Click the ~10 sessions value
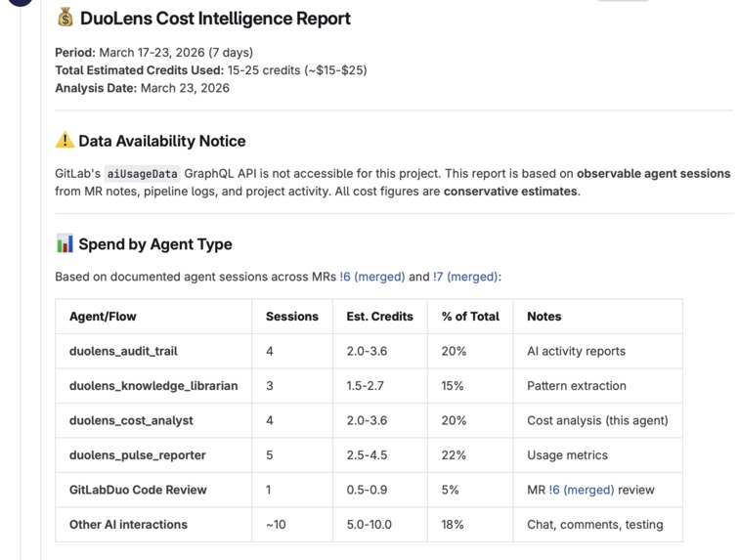739x560 pixels. (x=276, y=525)
